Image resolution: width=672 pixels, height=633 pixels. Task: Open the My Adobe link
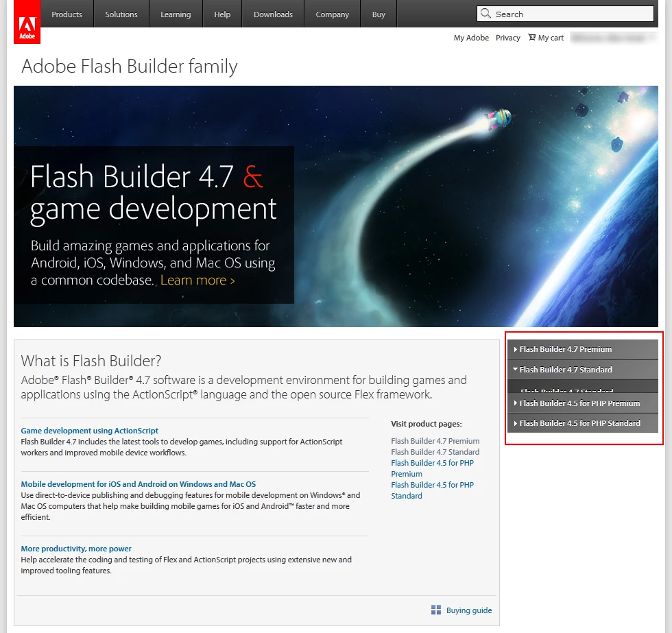click(x=471, y=38)
